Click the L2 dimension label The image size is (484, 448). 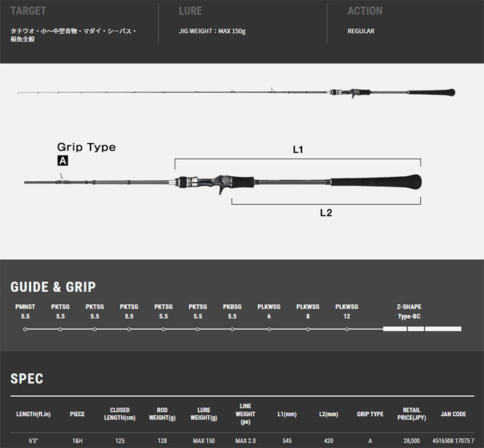pyautogui.click(x=326, y=213)
